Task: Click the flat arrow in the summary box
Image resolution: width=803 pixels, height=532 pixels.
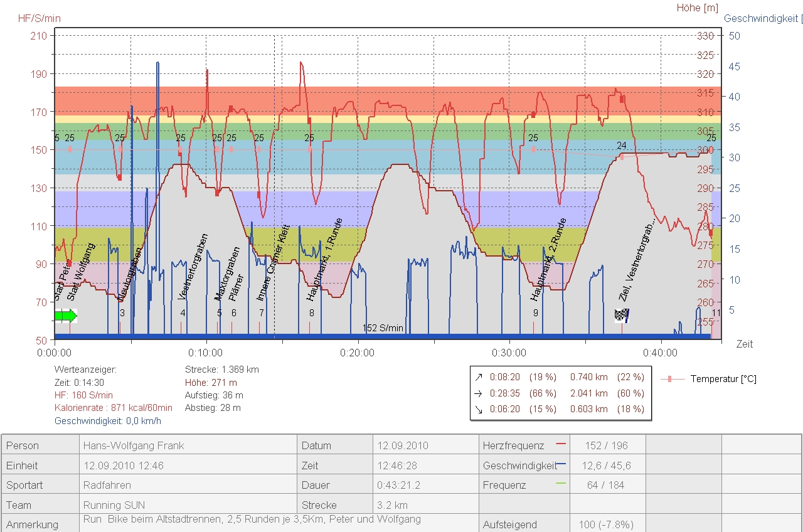Action: [x=479, y=393]
